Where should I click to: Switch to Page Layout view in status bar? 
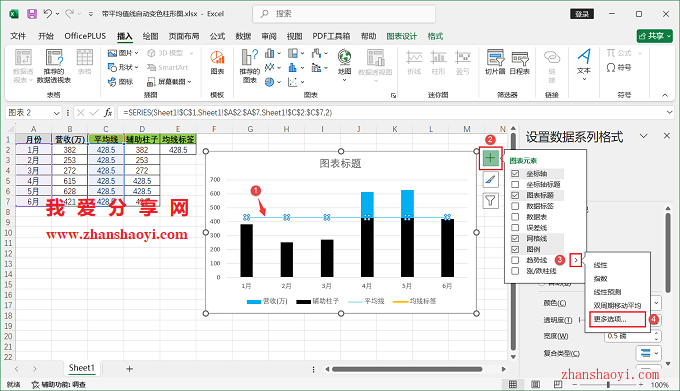pos(536,384)
